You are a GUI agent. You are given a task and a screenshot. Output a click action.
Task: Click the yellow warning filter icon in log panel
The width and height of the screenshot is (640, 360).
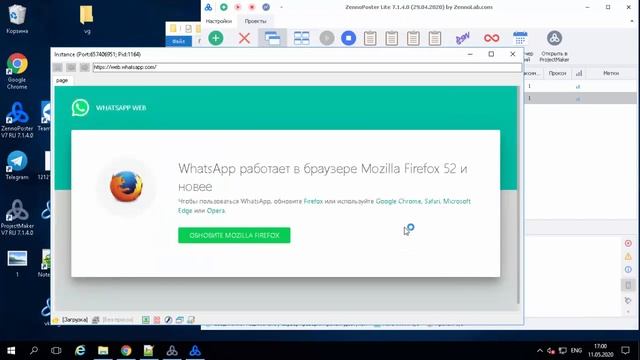(628, 256)
